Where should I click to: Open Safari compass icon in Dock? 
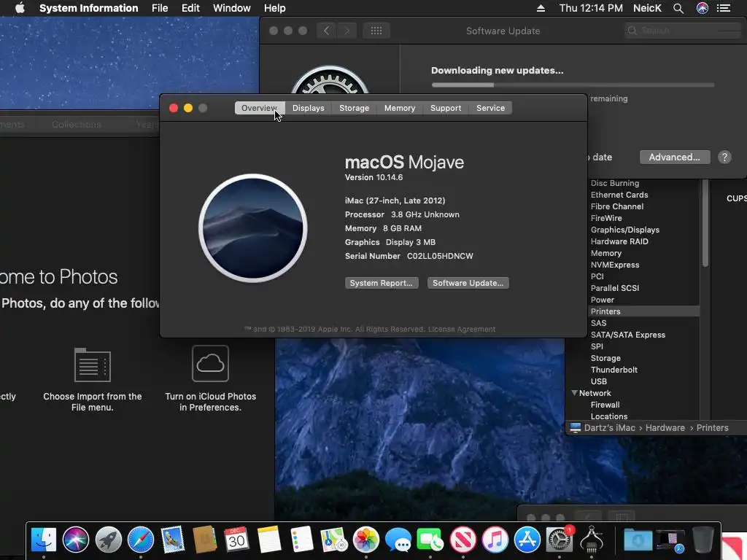click(141, 540)
